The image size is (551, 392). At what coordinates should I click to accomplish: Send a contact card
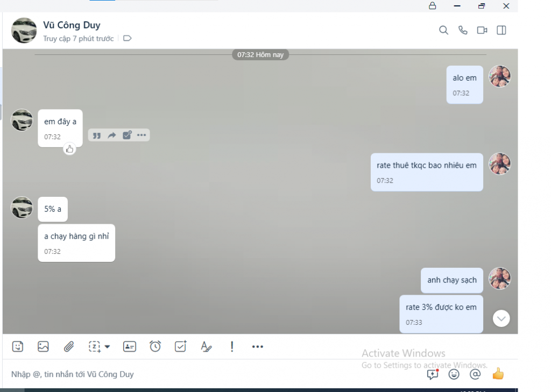130,347
